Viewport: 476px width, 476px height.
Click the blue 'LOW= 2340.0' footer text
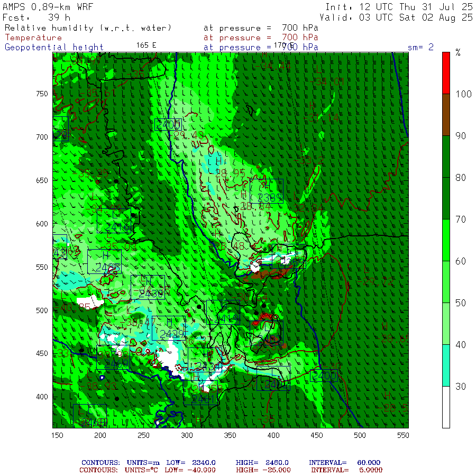[191, 463]
